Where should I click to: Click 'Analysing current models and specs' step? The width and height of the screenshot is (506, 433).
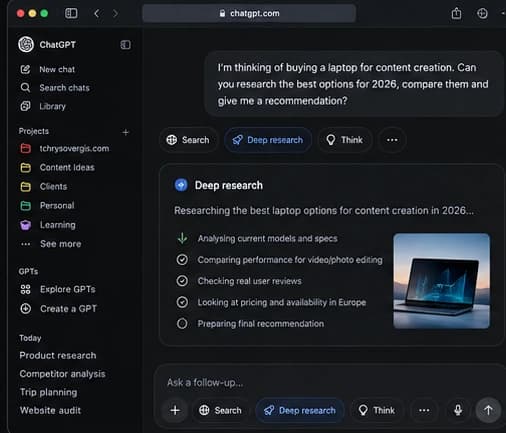pos(267,238)
